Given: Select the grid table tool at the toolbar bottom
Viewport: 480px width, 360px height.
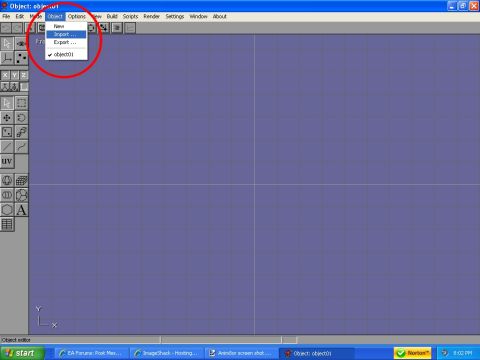Looking at the screenshot, I should tap(7, 224).
